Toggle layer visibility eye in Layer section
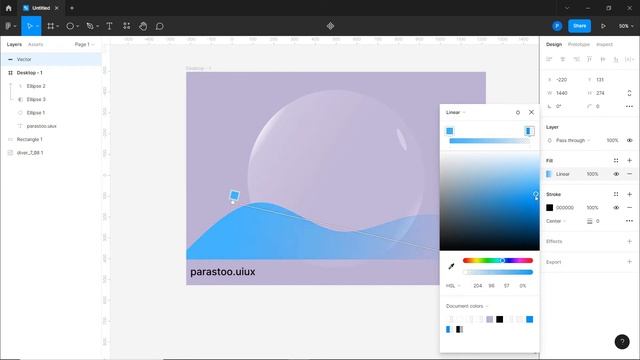 [629, 140]
